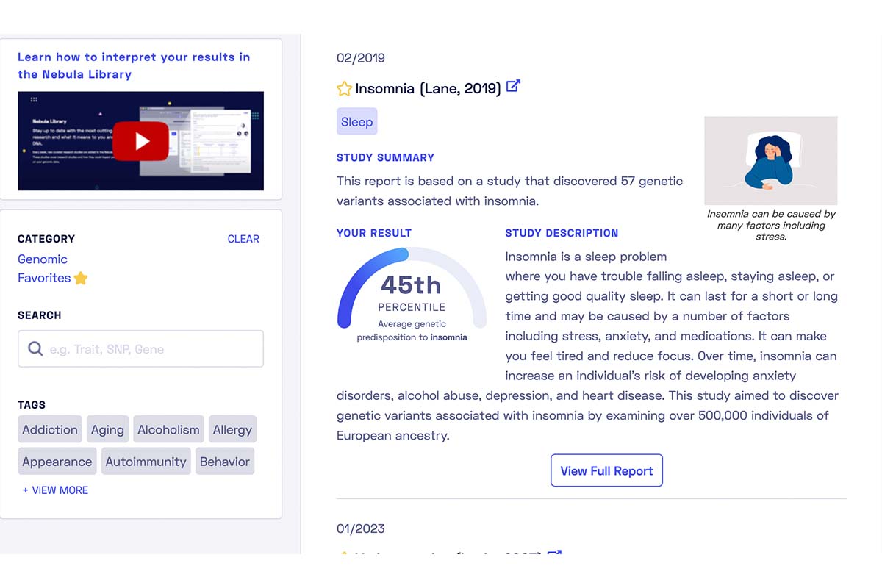This screenshot has width=882, height=588.
Task: Filter by the Behavior tag
Action: tap(225, 462)
